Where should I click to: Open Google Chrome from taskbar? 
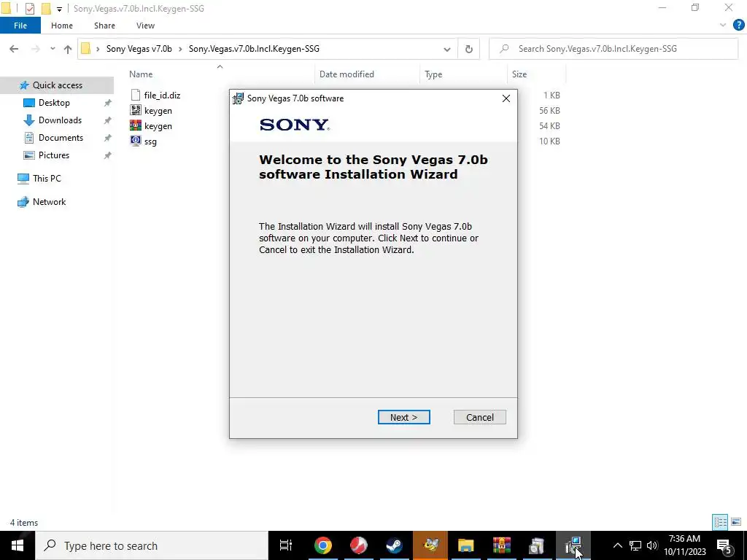[322, 545]
